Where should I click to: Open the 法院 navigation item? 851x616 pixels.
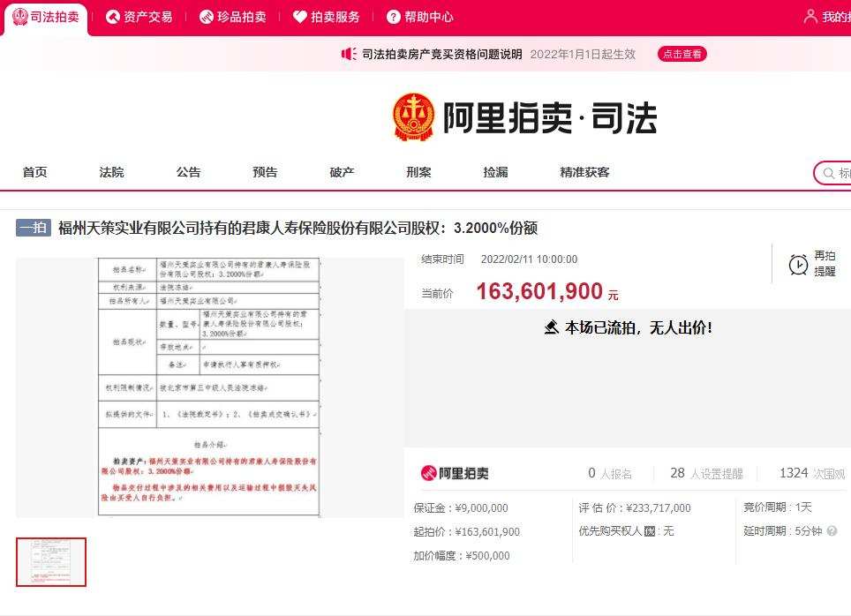(112, 173)
